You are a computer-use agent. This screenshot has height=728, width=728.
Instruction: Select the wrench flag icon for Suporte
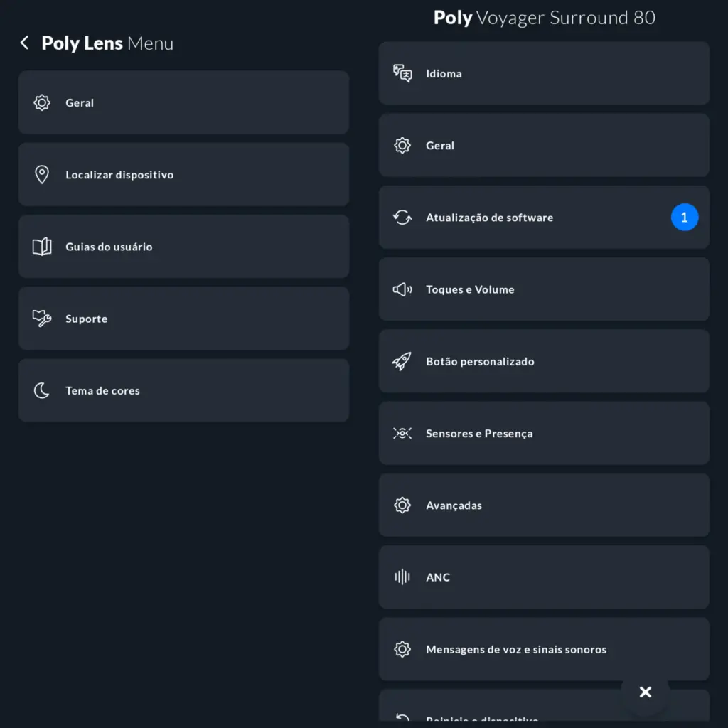pos(42,318)
